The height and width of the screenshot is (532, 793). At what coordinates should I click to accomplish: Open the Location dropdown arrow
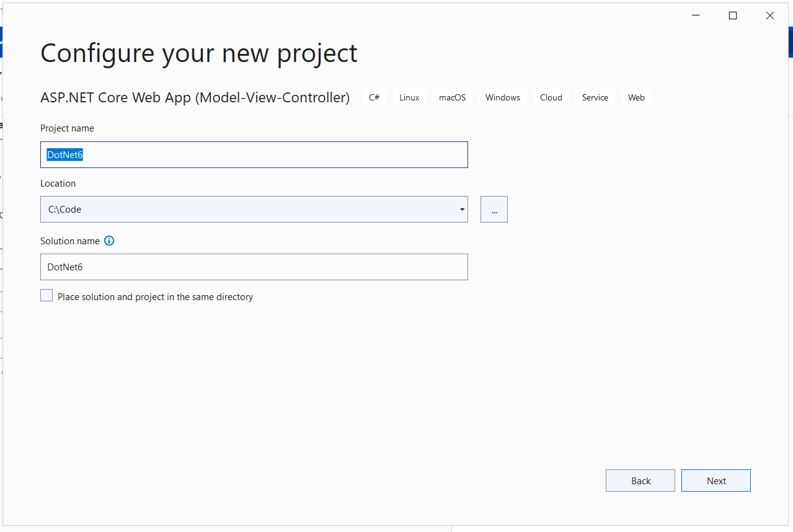click(463, 210)
